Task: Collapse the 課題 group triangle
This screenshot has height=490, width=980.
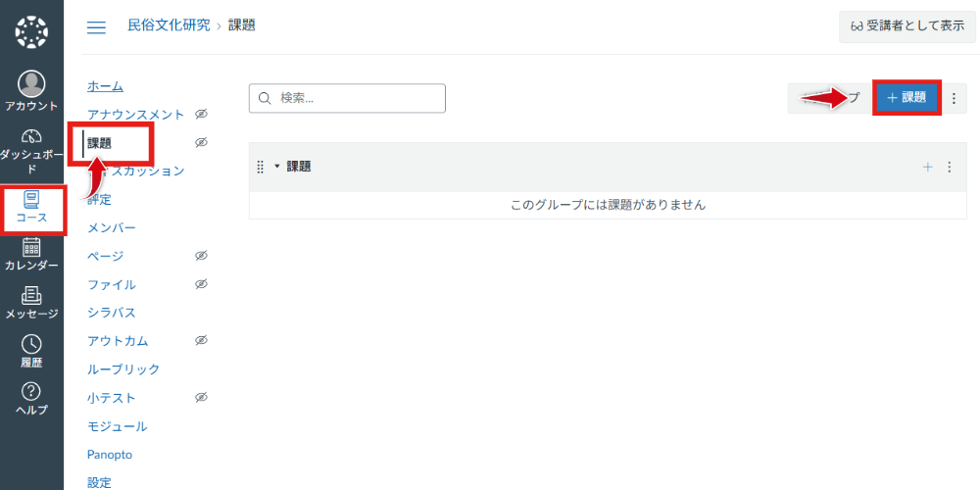Action: coord(277,167)
